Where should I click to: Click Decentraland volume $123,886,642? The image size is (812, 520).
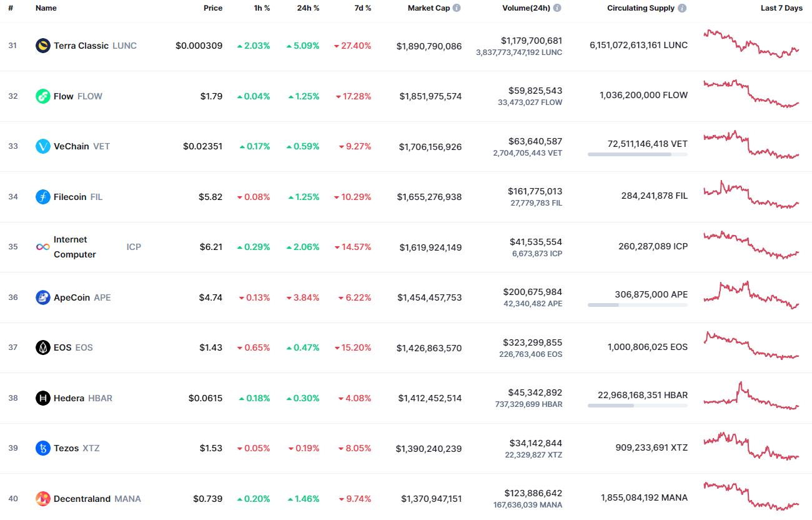coord(533,493)
